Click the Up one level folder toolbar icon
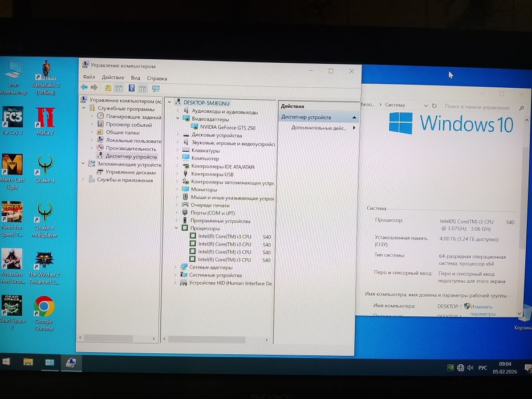 (108, 88)
